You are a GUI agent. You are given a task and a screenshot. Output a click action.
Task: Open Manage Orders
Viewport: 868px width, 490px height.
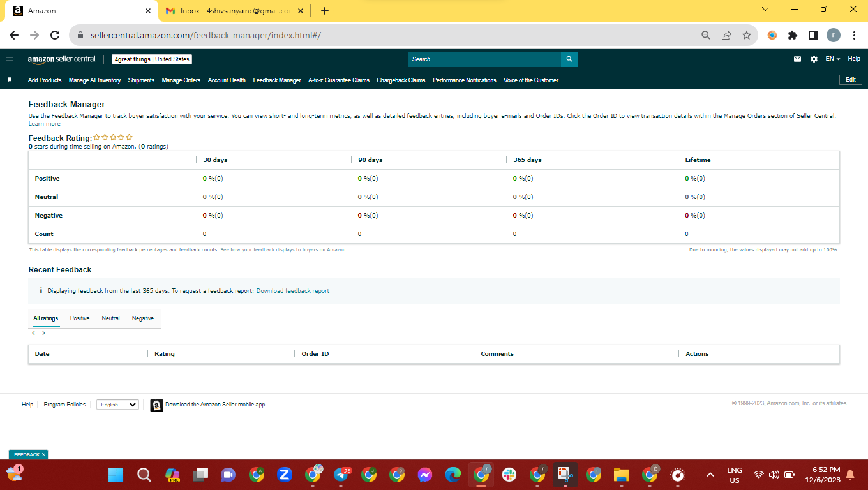(x=181, y=80)
